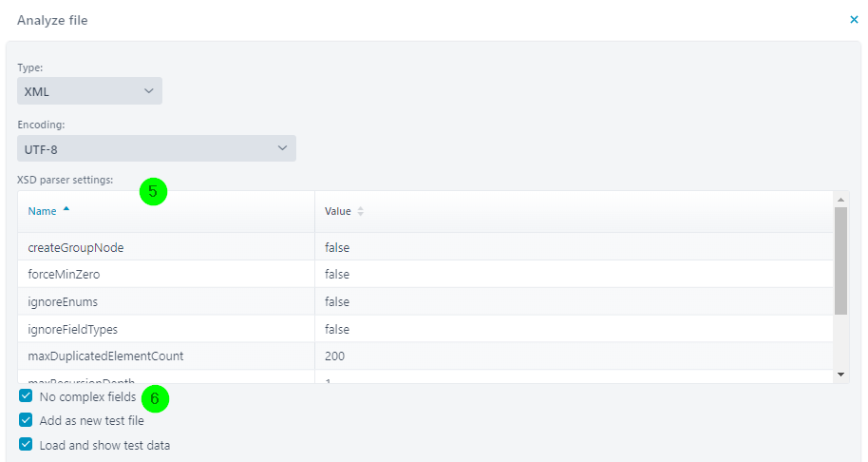Image resolution: width=868 pixels, height=462 pixels.
Task: Click the false value for forceMinZero
Action: pyautogui.click(x=337, y=275)
